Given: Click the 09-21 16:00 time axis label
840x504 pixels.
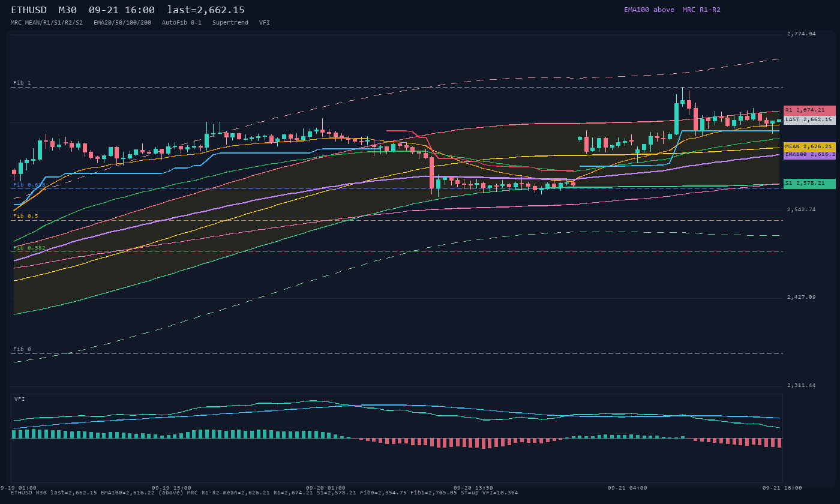Looking at the screenshot, I should point(782,488).
